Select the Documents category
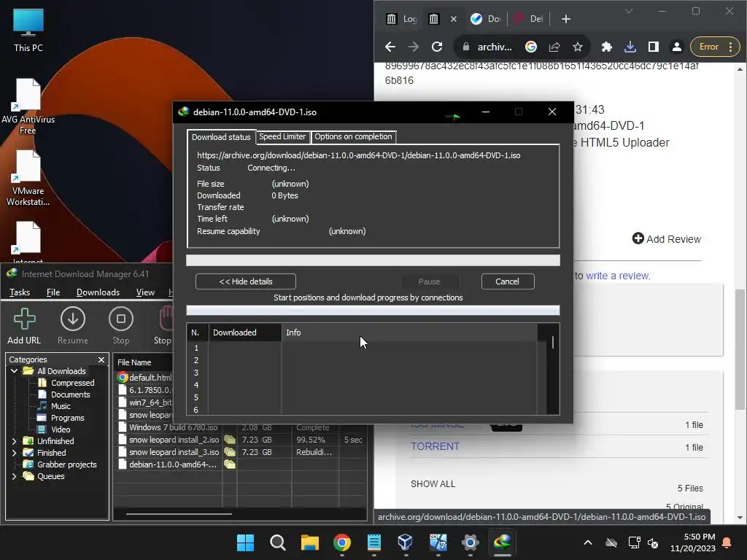747x560 pixels. 70,394
